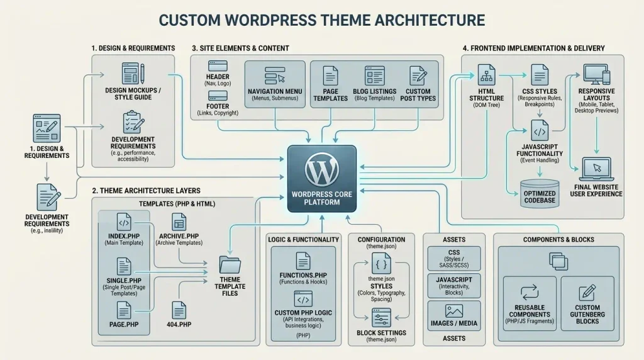644x360 pixels.
Task: Select the 404.php file icon
Action: [x=179, y=310]
